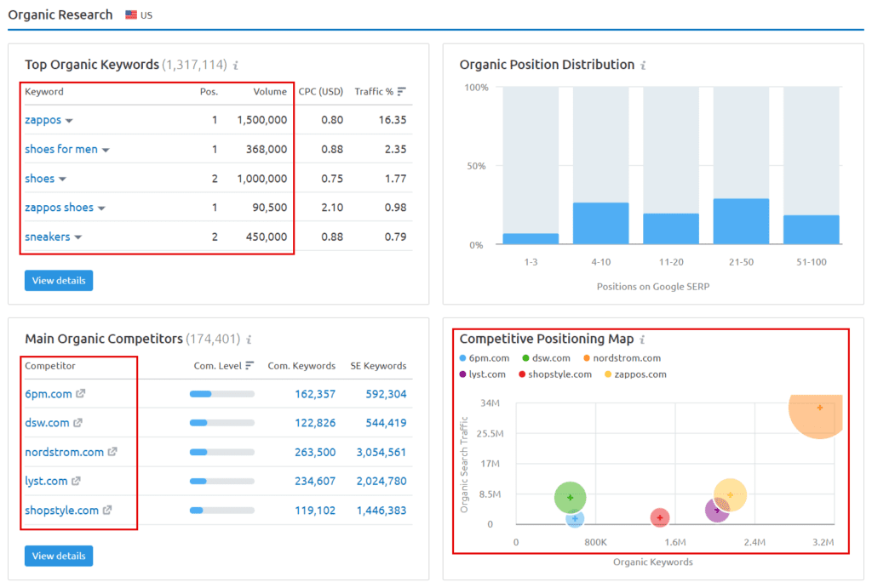Click the nordstrom.com competition level bar
Image resolution: width=872 pixels, height=588 pixels.
tap(222, 453)
